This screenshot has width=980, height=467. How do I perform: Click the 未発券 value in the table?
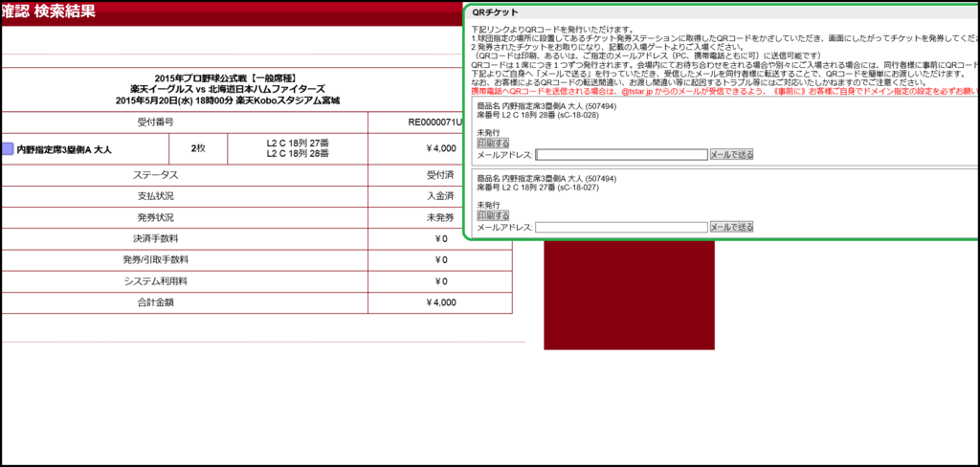[x=440, y=217]
